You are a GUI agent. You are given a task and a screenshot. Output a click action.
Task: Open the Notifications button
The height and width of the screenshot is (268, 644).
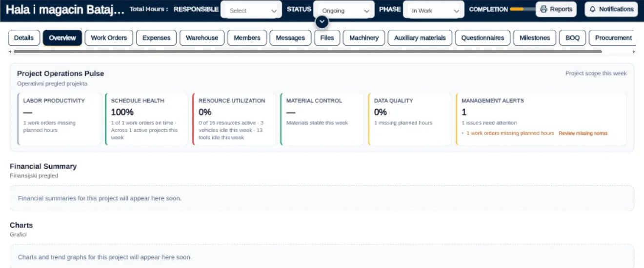611,9
